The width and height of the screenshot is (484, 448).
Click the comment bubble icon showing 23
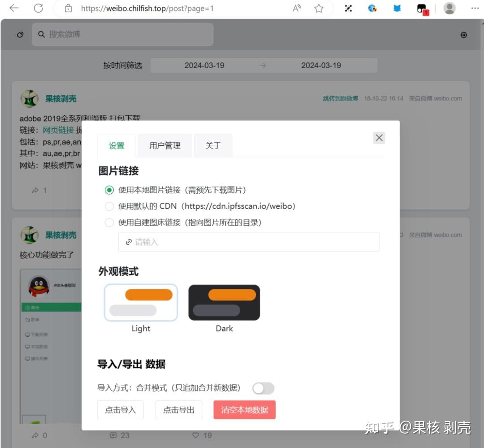113,435
